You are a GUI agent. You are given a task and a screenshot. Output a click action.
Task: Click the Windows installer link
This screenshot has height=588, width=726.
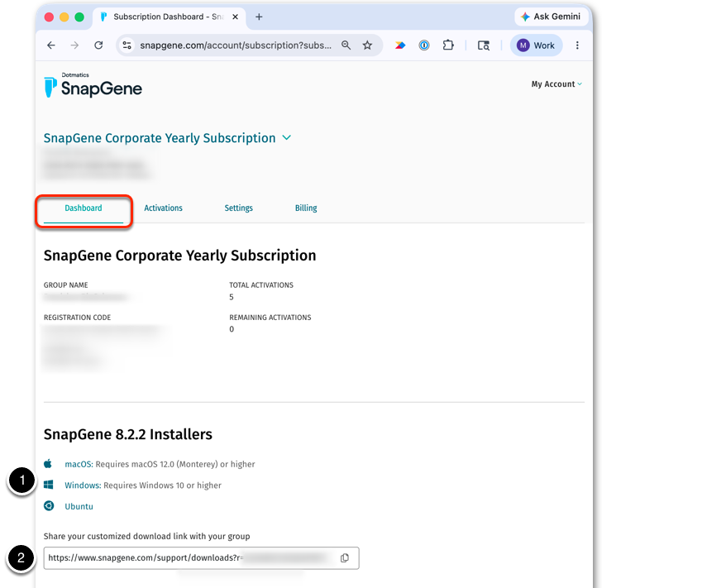83,485
